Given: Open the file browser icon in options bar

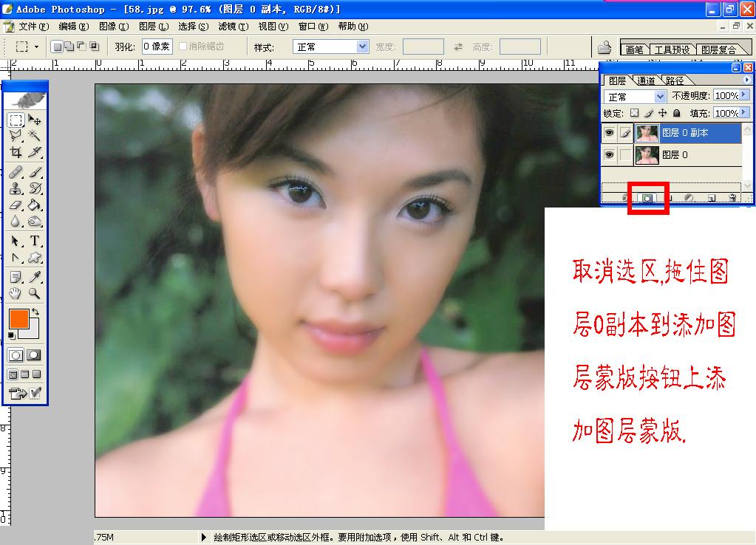Looking at the screenshot, I should 604,47.
